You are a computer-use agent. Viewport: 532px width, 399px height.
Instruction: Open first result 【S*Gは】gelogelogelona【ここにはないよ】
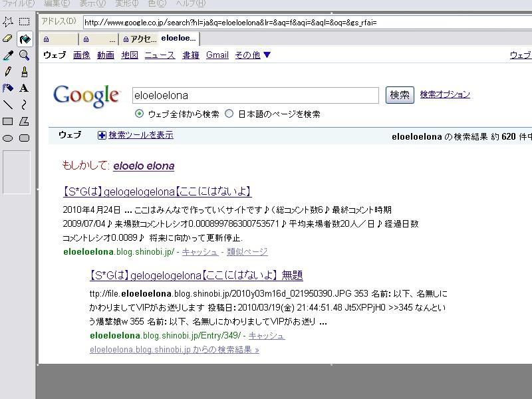157,192
